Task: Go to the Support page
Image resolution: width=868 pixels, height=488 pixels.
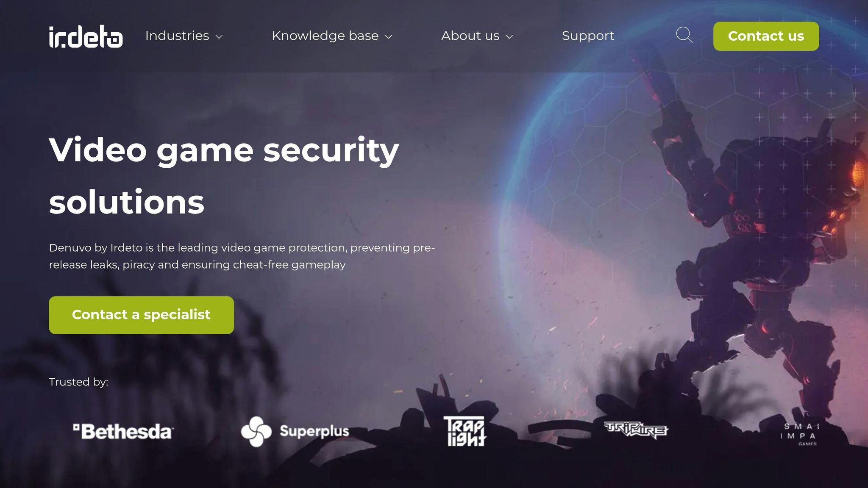Action: [x=588, y=36]
